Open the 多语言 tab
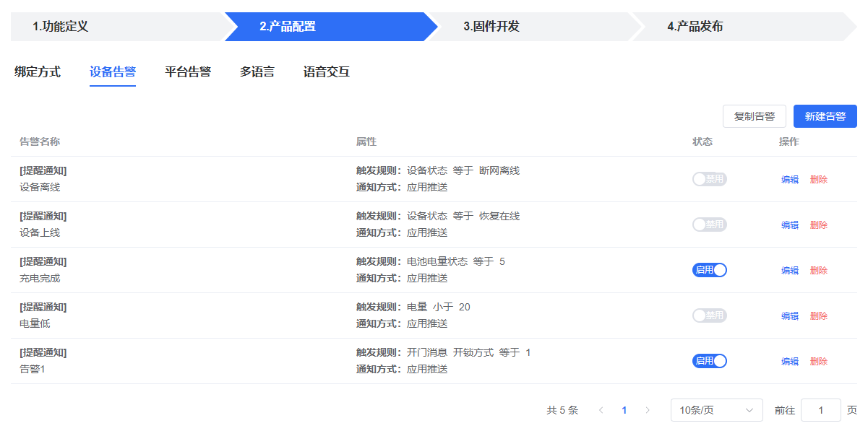The width and height of the screenshot is (868, 431). (x=257, y=72)
